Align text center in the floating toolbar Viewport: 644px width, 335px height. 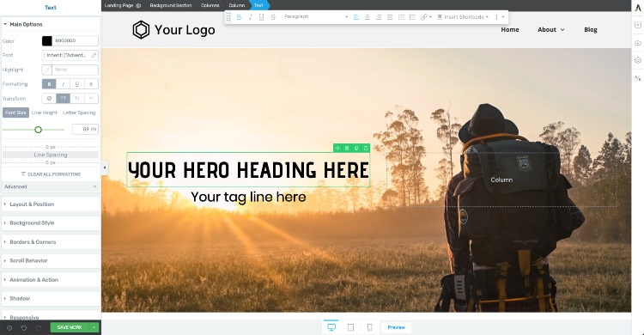(x=368, y=17)
